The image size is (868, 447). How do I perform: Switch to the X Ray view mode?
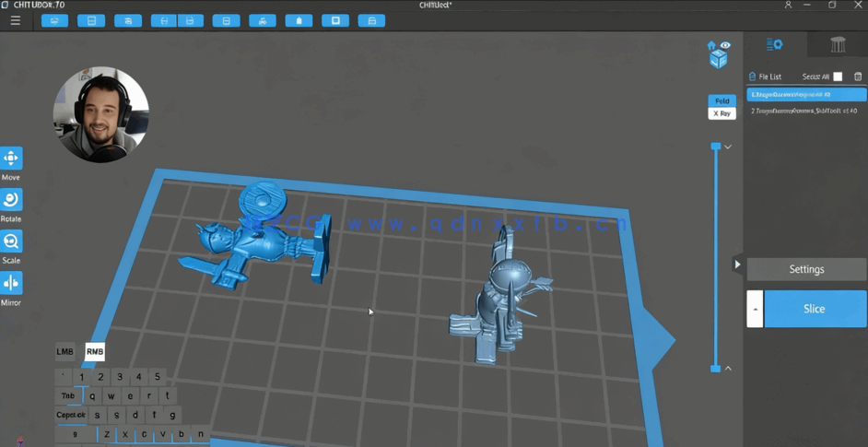721,113
